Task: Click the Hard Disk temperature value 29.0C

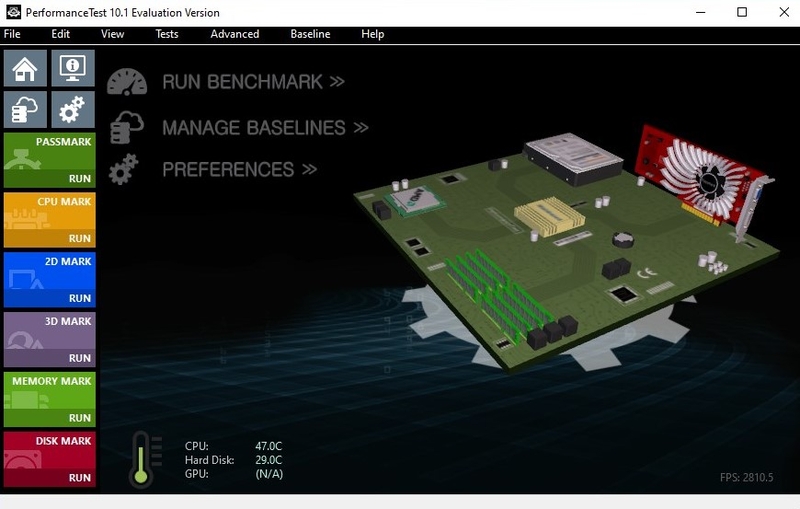Action: click(268, 460)
